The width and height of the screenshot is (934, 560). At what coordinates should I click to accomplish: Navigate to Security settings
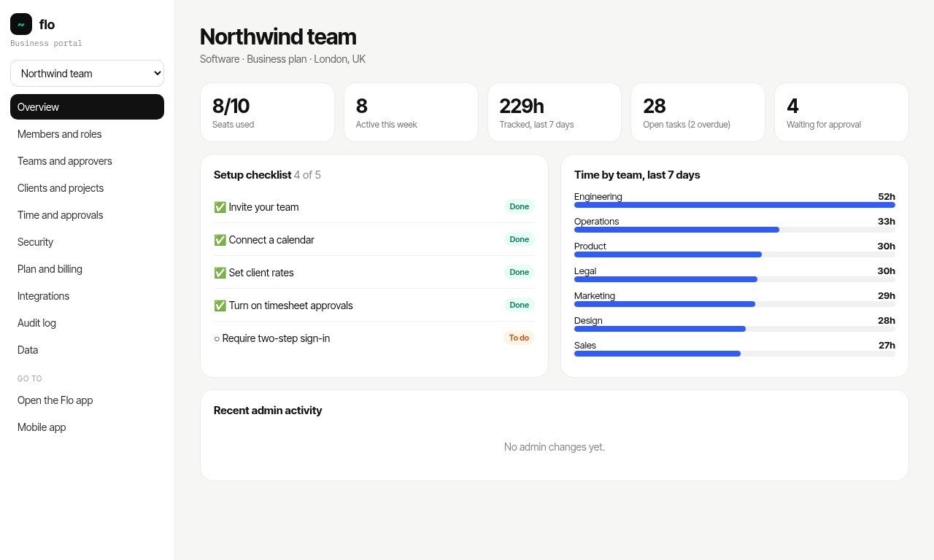pyautogui.click(x=87, y=242)
